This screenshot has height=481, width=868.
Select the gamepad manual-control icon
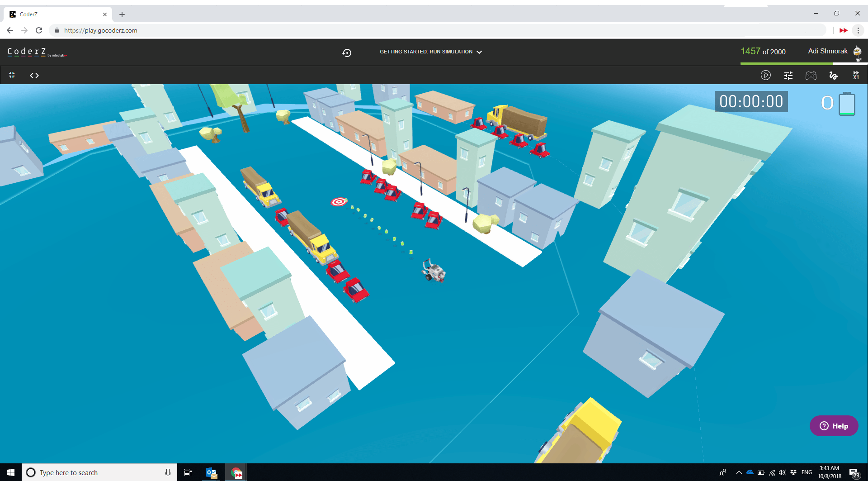811,75
